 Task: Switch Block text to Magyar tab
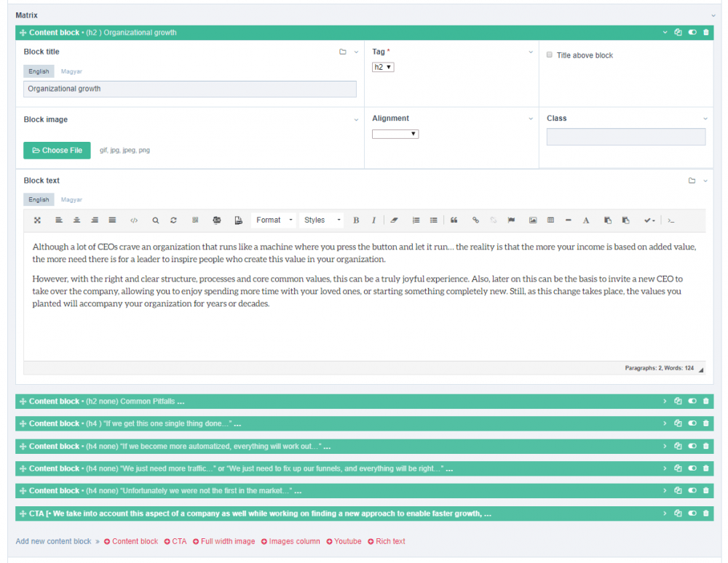(71, 199)
